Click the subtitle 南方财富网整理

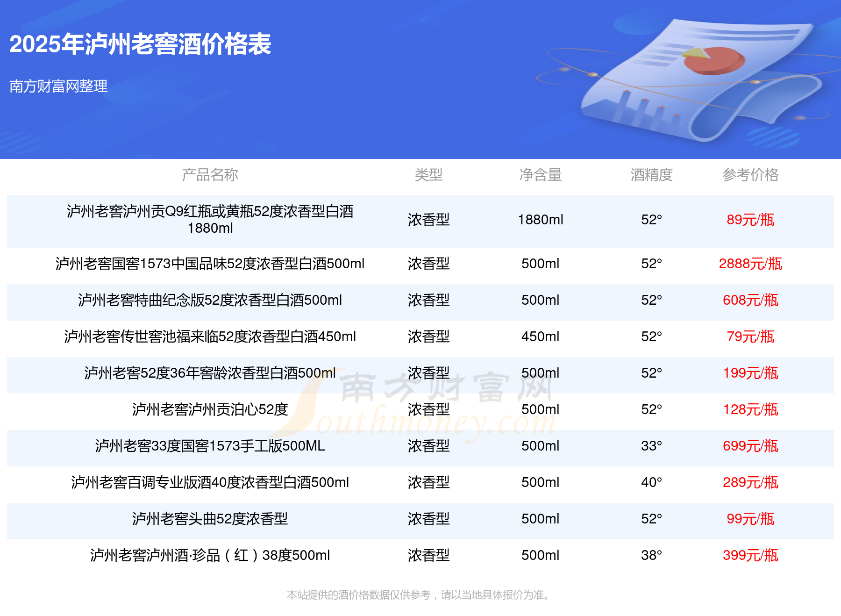click(58, 86)
